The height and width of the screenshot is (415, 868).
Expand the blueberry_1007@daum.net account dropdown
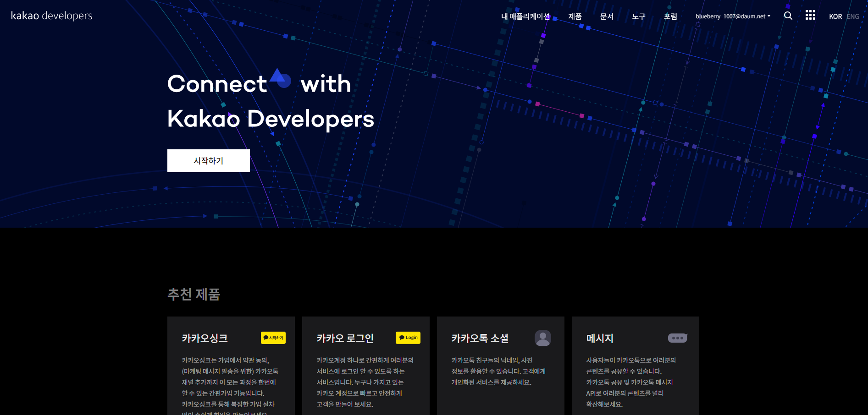pyautogui.click(x=733, y=16)
